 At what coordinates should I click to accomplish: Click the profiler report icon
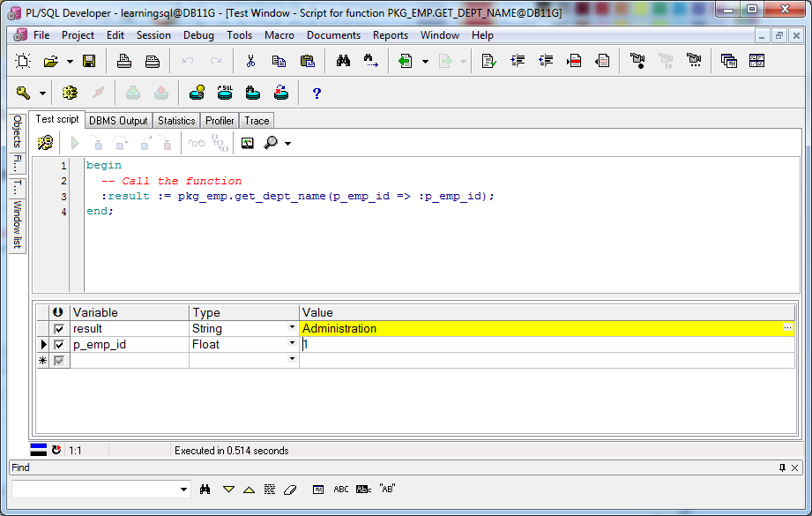click(x=248, y=143)
